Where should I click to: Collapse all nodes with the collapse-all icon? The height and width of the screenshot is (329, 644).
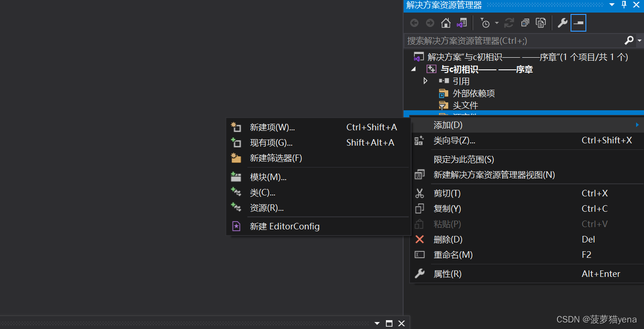pyautogui.click(x=525, y=23)
